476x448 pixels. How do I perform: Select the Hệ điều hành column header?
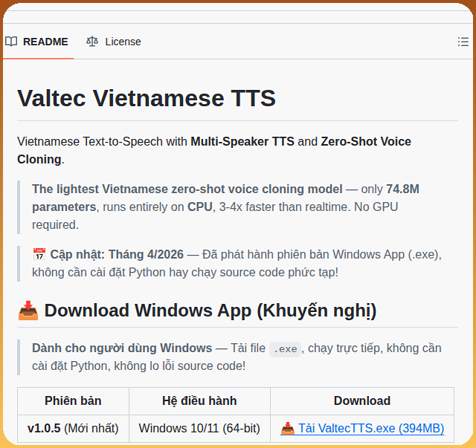point(199,401)
